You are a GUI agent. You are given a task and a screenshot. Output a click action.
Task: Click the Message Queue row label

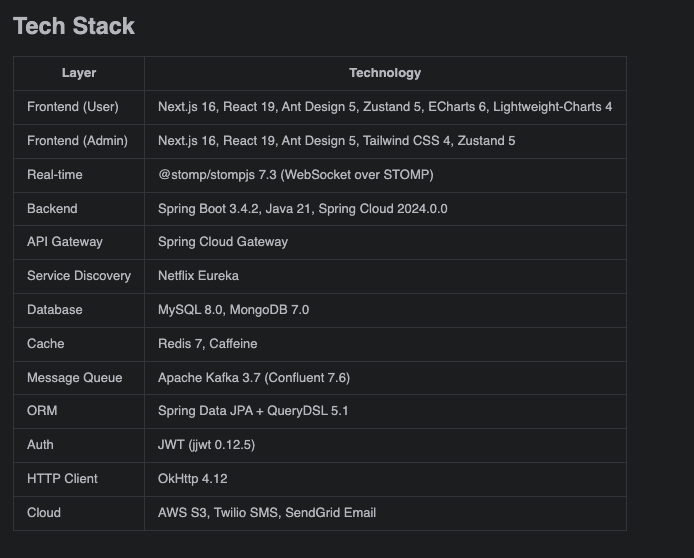point(74,377)
